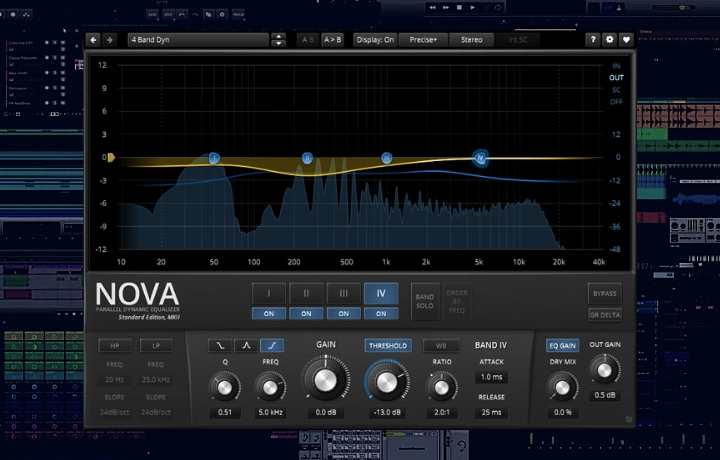Click the preset stepper up arrow
Screen dimensions: 720x460
pyautogui.click(x=278, y=36)
